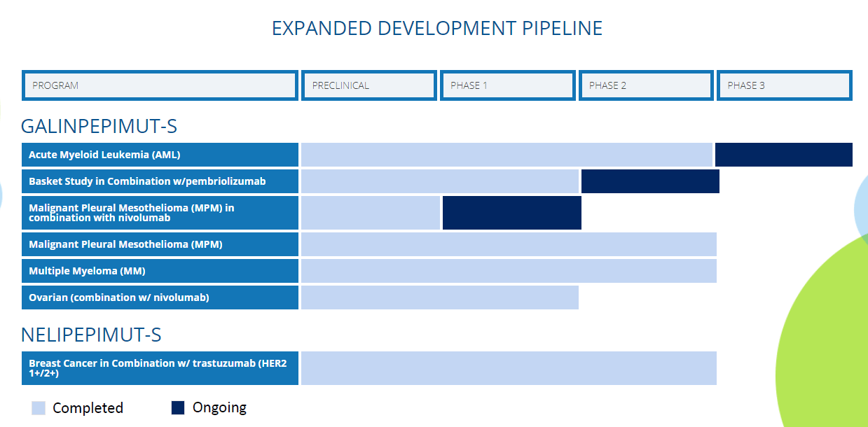Click MPM with nivolumab ongoing Phase 1 bar
Viewport: 868px width, 427px height.
click(512, 213)
